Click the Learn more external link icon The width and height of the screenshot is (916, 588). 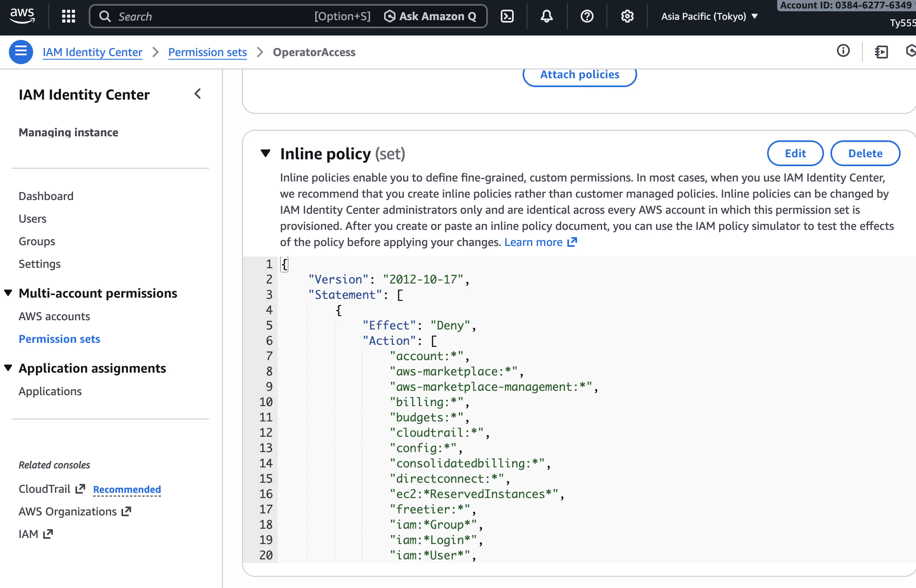(572, 242)
